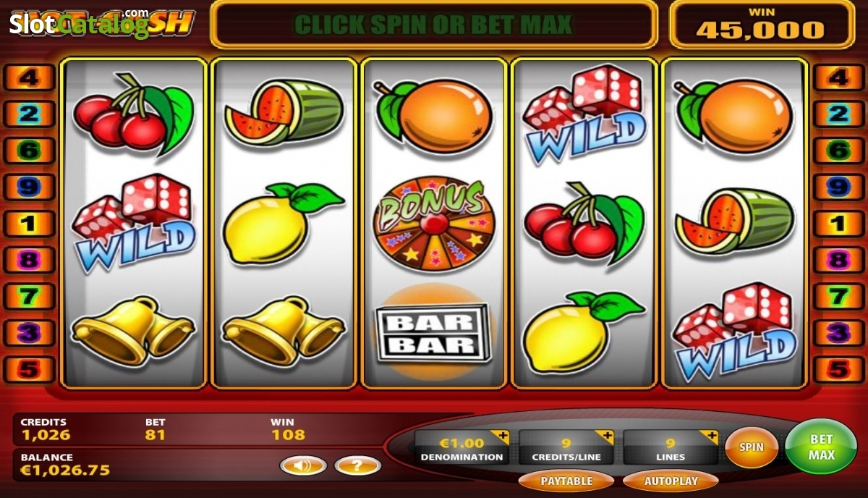The image size is (868, 498).
Task: Select payline 4 indicator on the left side
Action: pyautogui.click(x=29, y=77)
